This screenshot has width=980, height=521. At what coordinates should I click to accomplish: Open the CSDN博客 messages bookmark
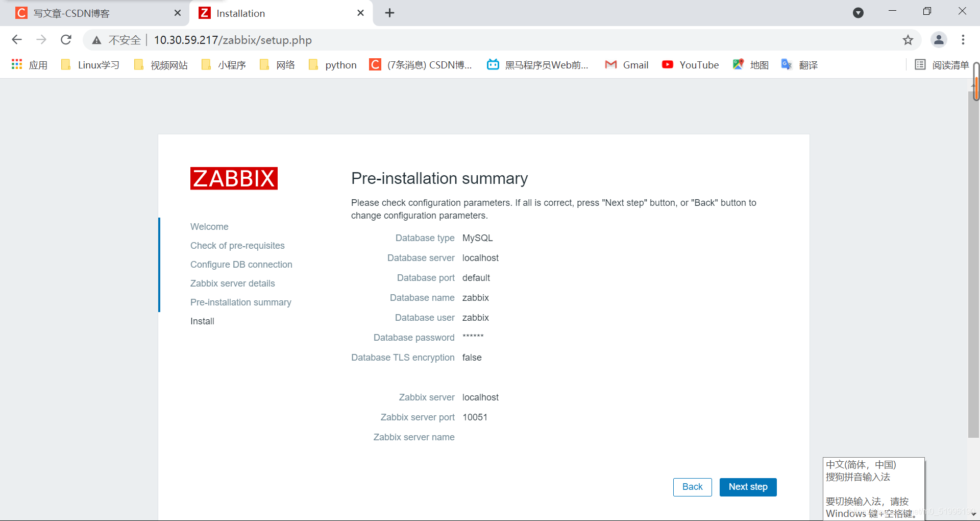[421, 65]
